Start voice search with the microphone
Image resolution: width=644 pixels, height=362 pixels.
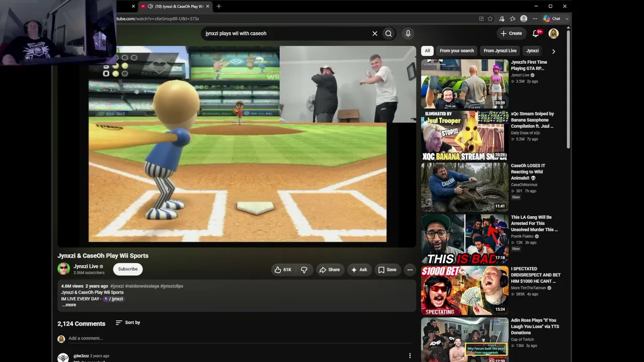(x=408, y=33)
